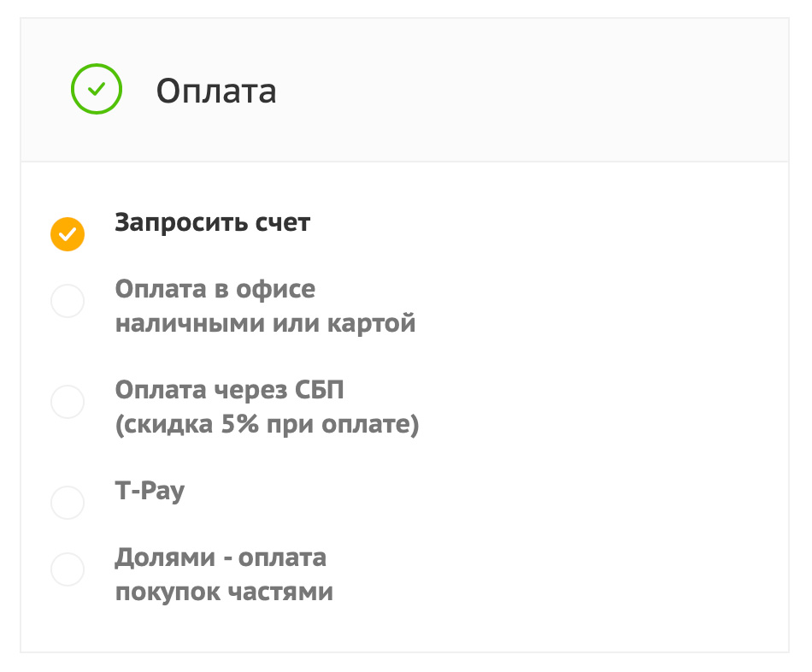Click the скидка 5% при оплате text
The image size is (812, 672).
[x=267, y=423]
